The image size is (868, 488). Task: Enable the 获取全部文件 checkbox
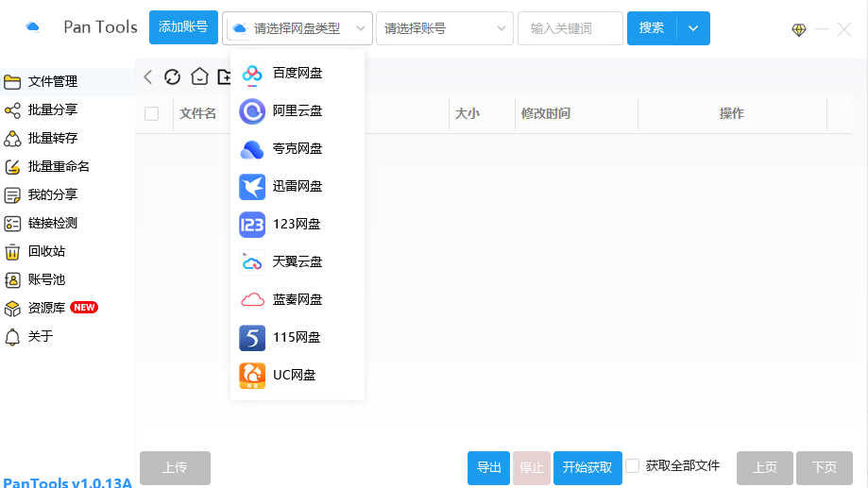click(x=633, y=466)
